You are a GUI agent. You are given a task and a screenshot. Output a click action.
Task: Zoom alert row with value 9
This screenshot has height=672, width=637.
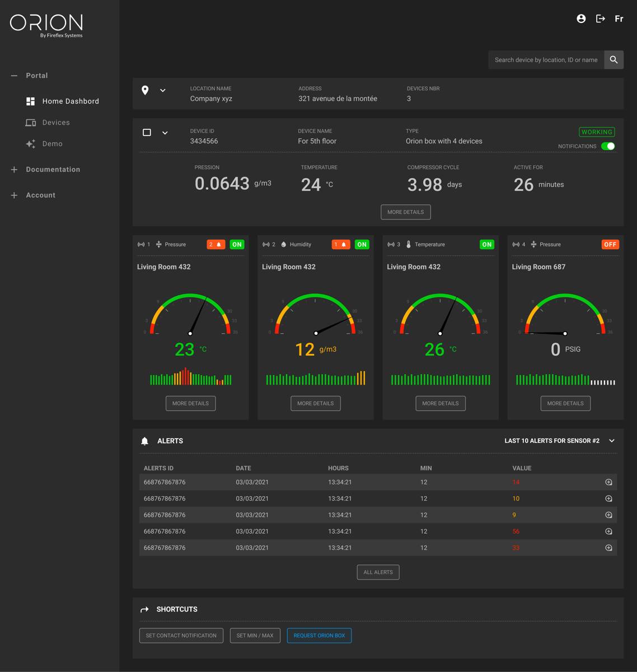click(608, 515)
